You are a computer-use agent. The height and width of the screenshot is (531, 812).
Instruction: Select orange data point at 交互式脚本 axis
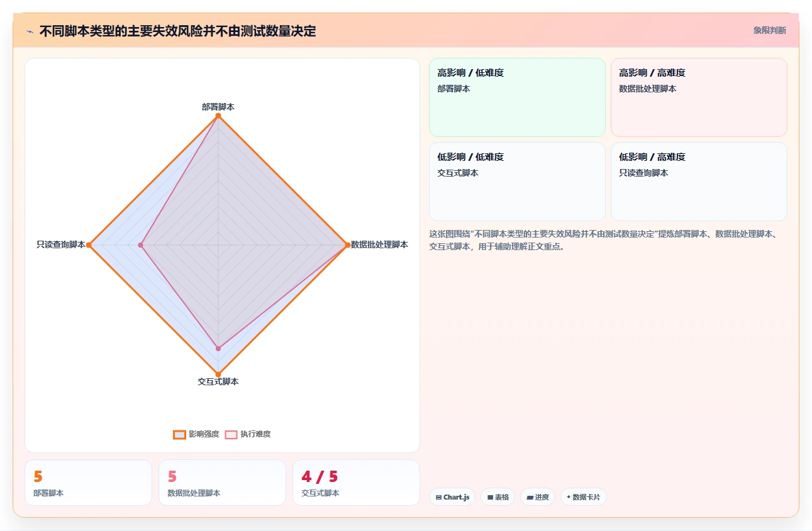[x=218, y=374]
